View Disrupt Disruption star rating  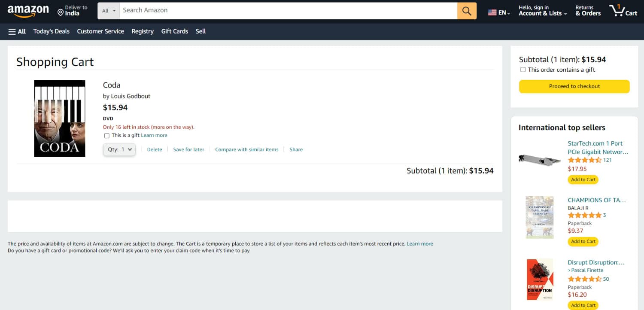pyautogui.click(x=585, y=279)
